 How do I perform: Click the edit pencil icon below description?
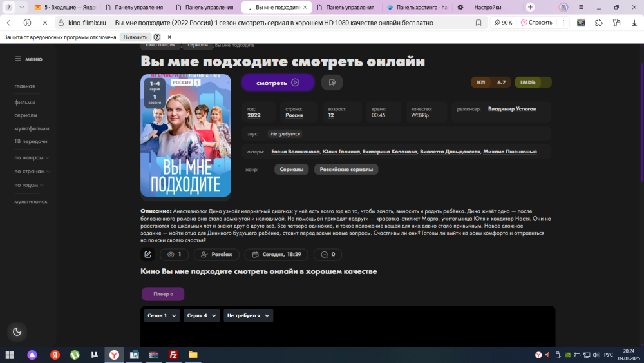[147, 255]
